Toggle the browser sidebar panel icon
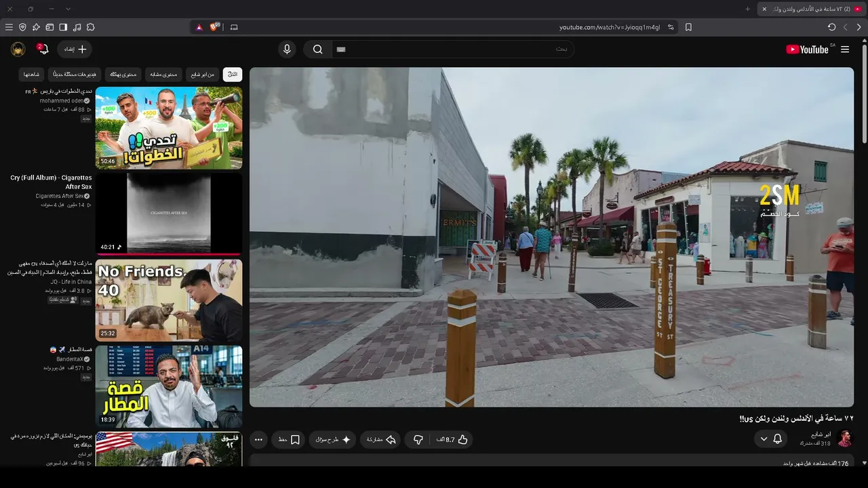 tap(63, 27)
